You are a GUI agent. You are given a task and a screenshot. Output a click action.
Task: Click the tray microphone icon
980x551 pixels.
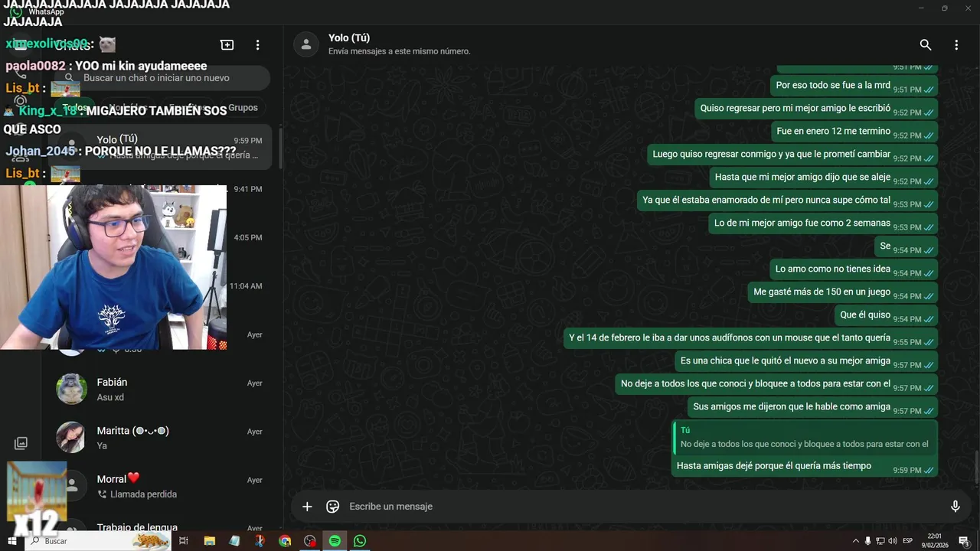[x=867, y=541]
